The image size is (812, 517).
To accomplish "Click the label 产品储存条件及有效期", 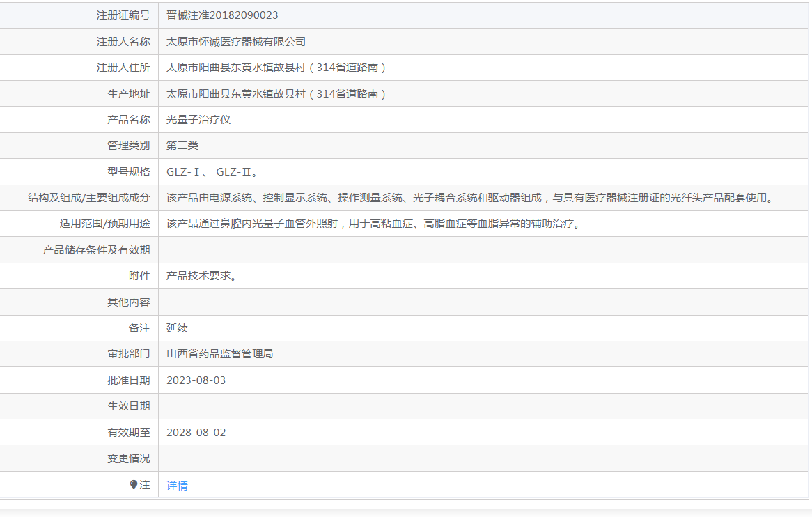I will click(96, 250).
